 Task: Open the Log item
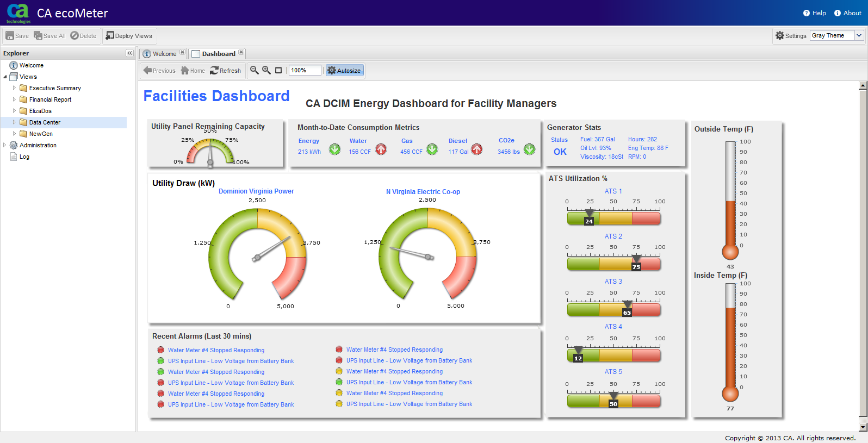tap(24, 157)
